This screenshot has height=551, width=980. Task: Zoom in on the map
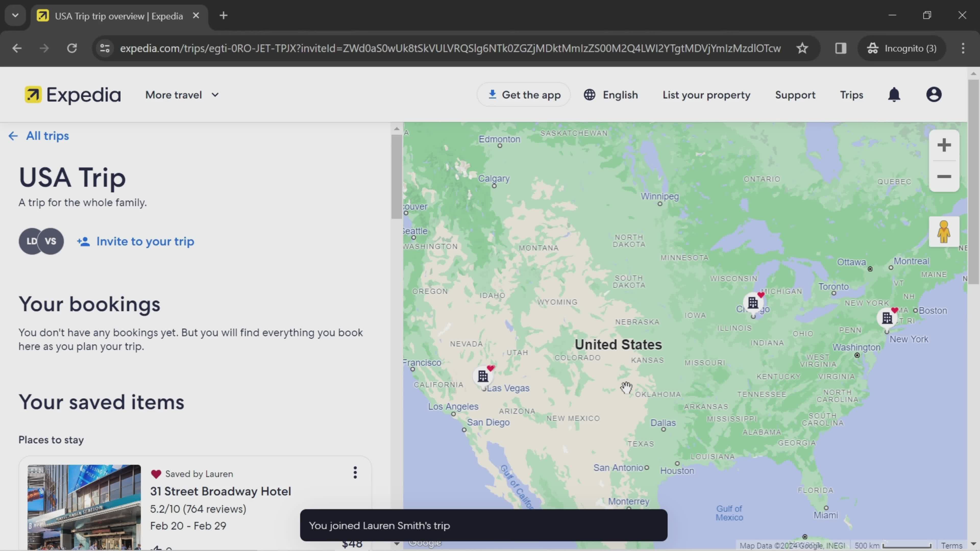click(944, 145)
